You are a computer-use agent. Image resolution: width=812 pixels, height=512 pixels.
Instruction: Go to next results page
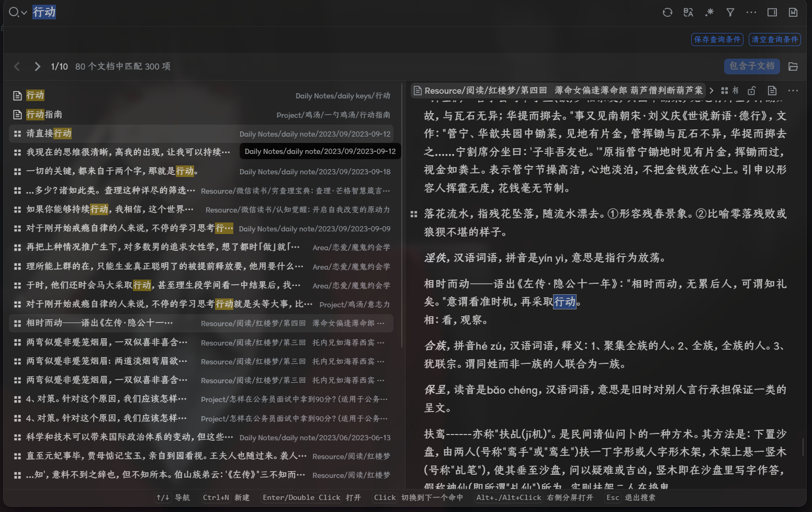pyautogui.click(x=37, y=66)
